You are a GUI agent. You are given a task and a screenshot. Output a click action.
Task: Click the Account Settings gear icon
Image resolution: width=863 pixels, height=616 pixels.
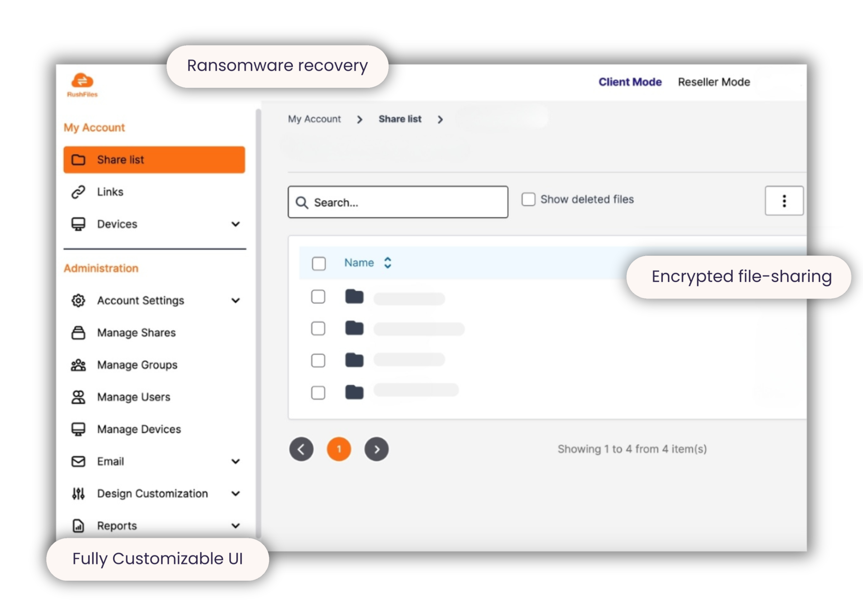tap(78, 300)
